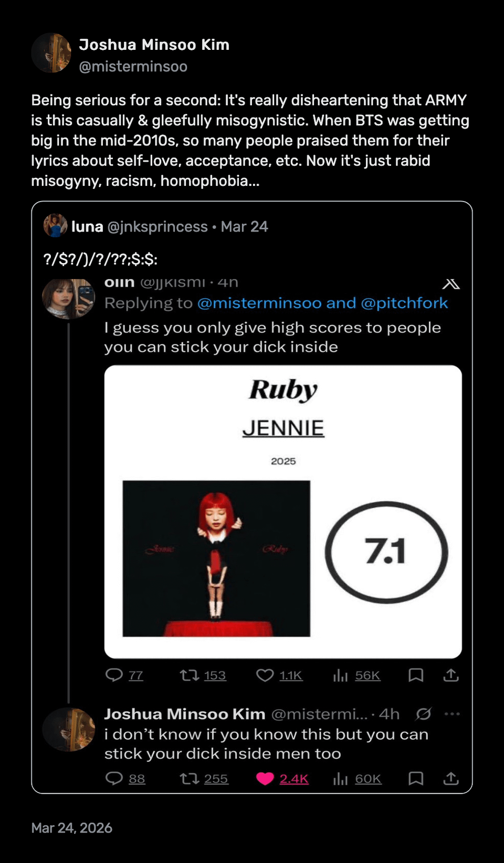View analytics showing 60K views
This screenshot has width=504, height=863.
(340, 778)
